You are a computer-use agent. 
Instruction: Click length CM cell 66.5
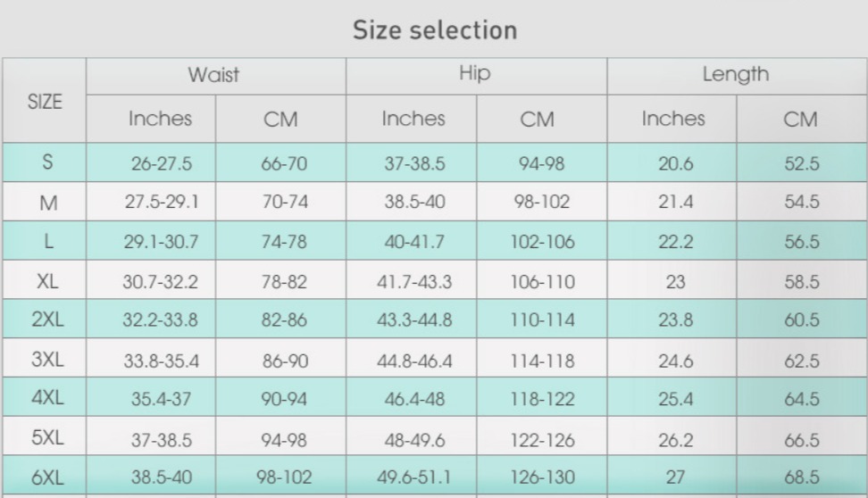(802, 440)
